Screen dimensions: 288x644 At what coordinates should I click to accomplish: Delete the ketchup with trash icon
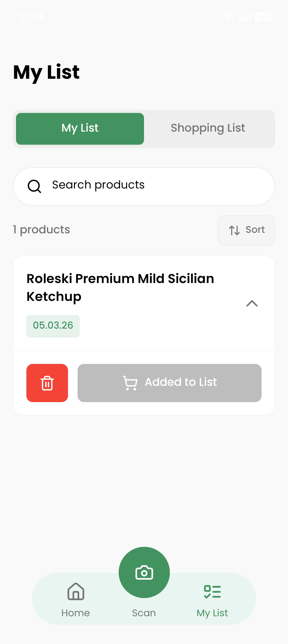[47, 383]
